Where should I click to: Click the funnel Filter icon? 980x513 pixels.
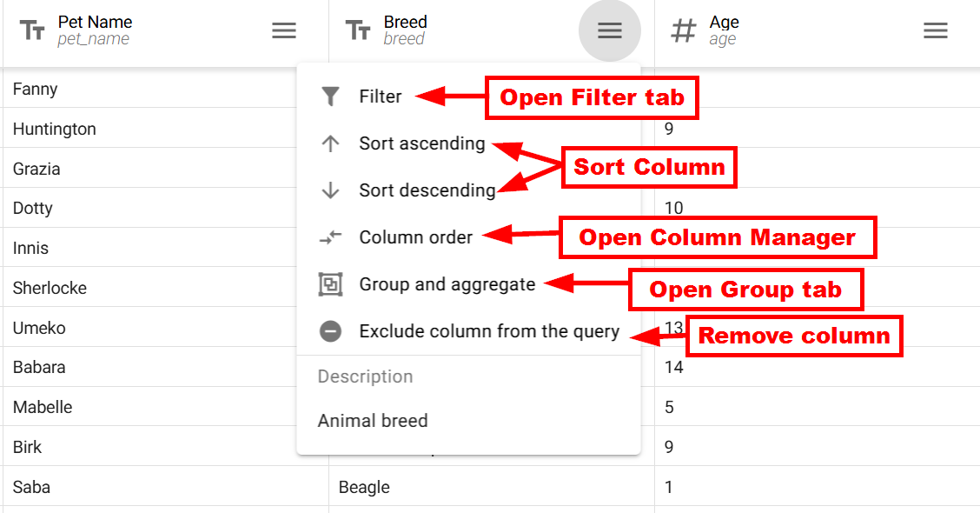(330, 97)
